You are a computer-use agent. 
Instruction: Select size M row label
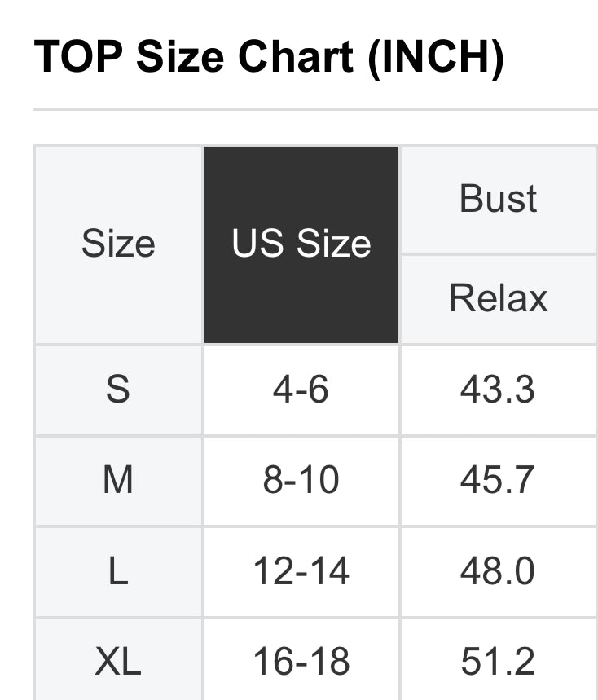[118, 481]
